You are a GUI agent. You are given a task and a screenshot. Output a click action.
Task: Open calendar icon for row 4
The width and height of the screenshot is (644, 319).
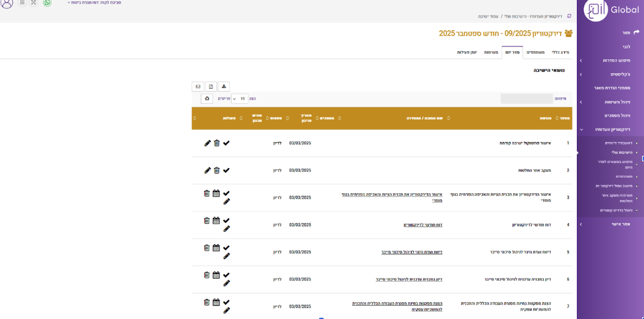[216, 221]
